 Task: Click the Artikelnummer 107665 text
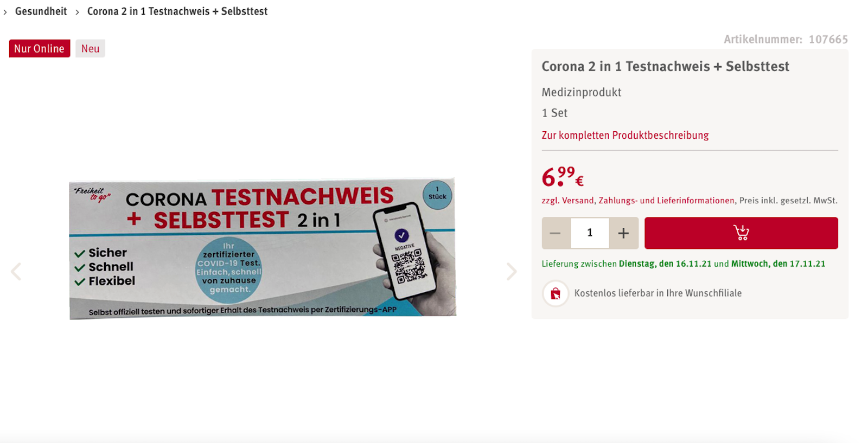tap(786, 39)
